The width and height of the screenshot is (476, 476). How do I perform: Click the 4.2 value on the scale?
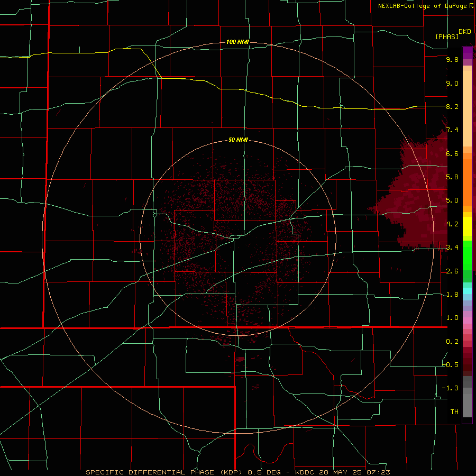452,224
